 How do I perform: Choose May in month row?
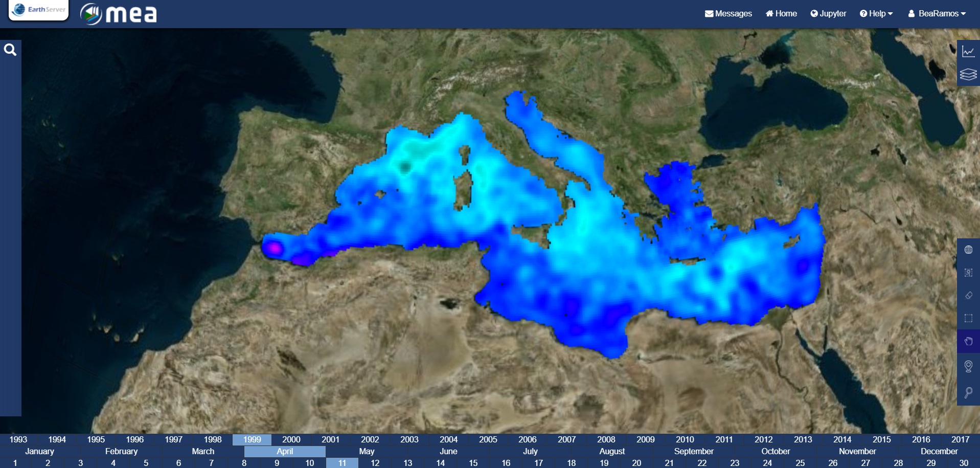click(367, 451)
